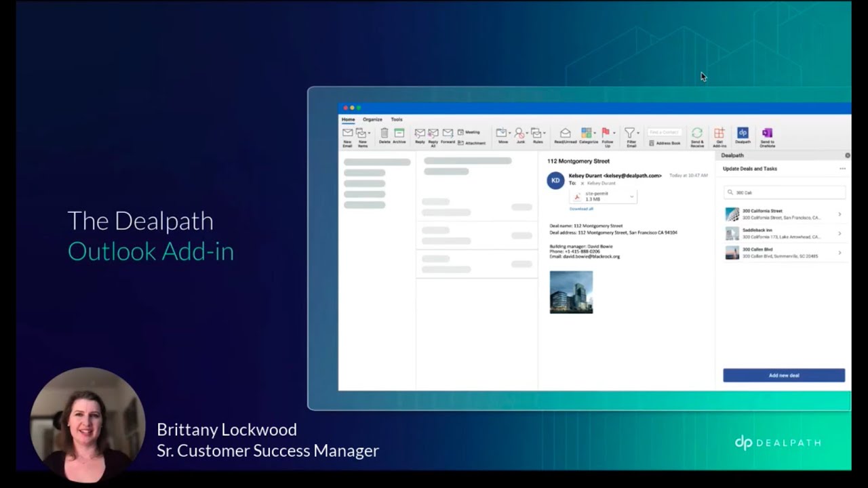The image size is (868, 488).
Task: Open the Categorize dropdown arrow
Action: tap(594, 133)
